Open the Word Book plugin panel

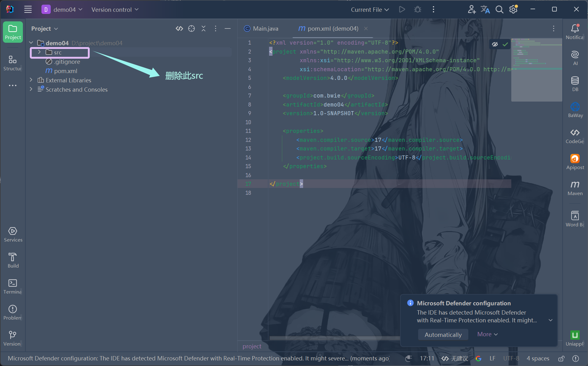[575, 219]
